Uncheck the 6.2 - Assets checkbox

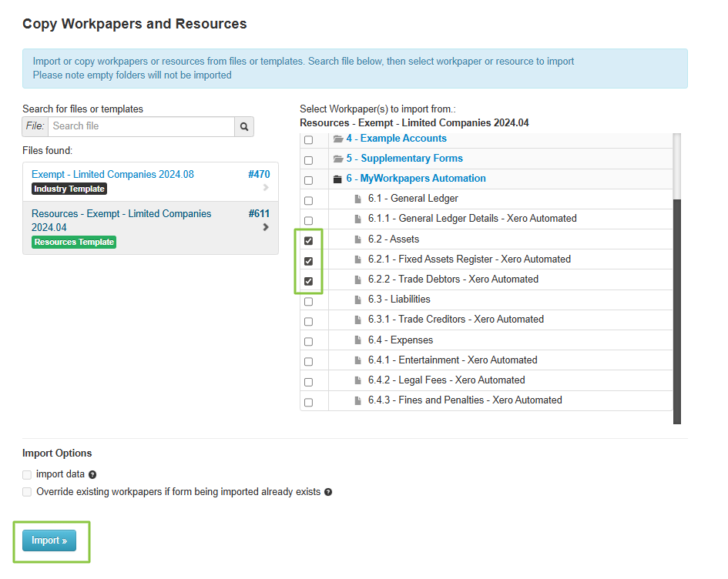[309, 240]
